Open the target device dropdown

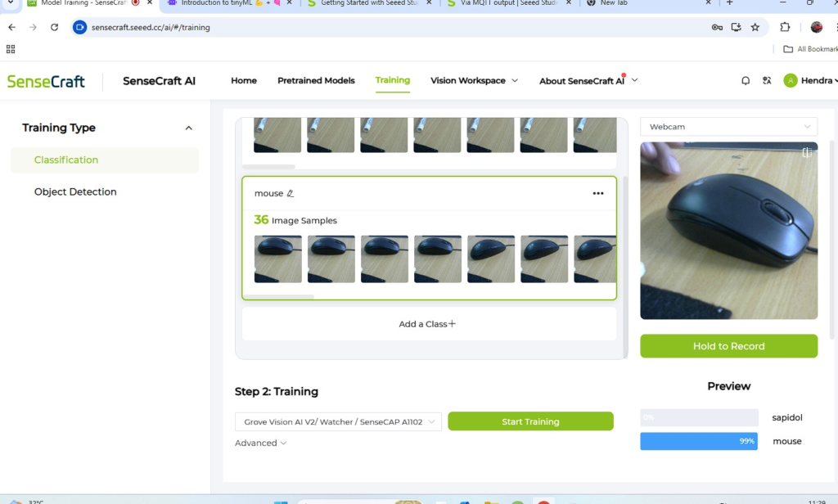click(338, 421)
